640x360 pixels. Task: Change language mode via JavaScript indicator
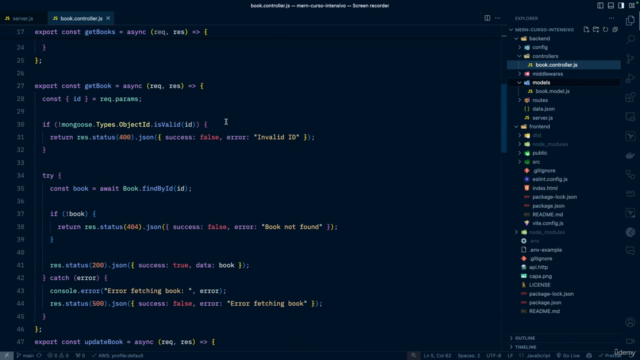(535, 356)
